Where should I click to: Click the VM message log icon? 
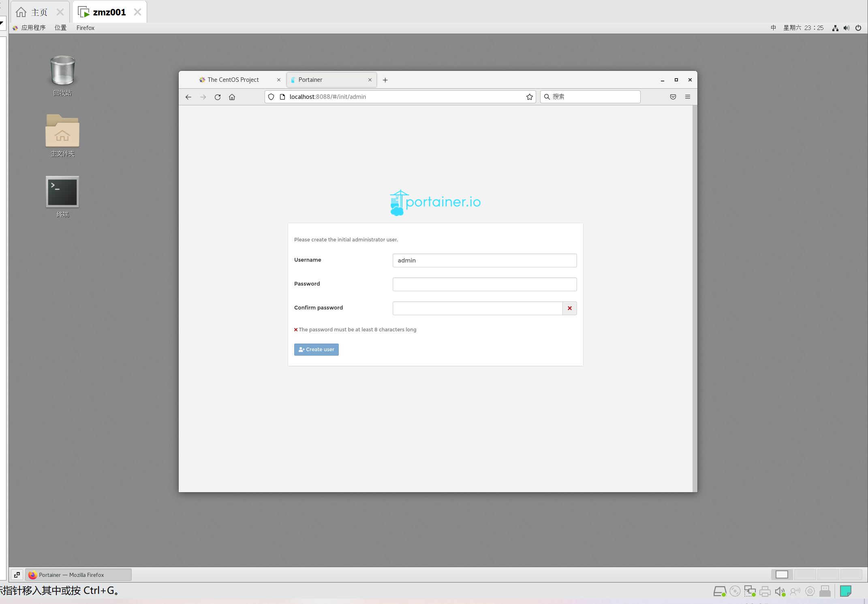coord(846,591)
